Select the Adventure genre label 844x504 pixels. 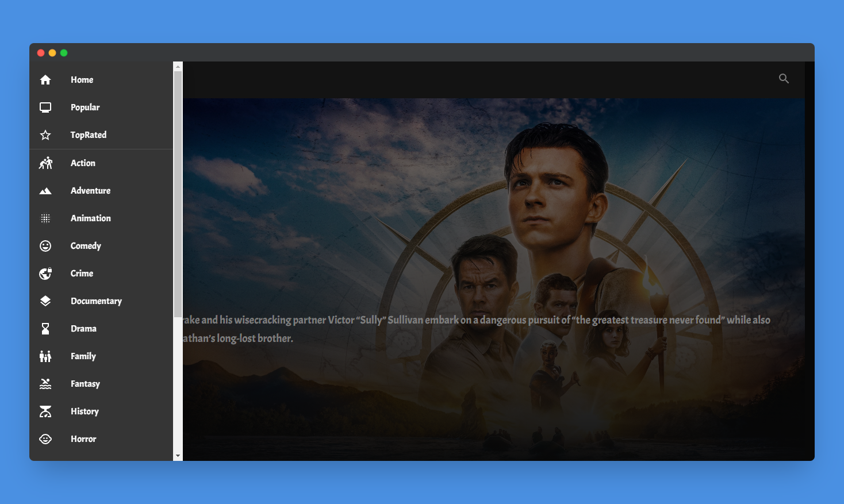(90, 191)
